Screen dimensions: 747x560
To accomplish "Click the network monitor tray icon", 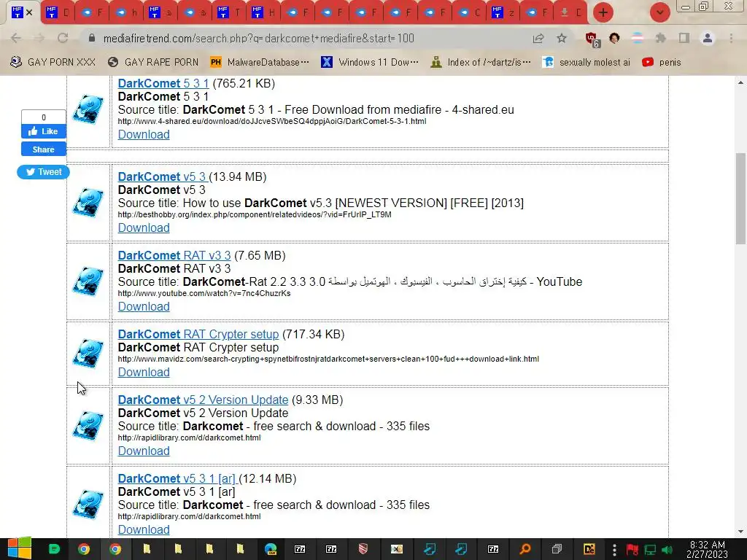I will 650,550.
